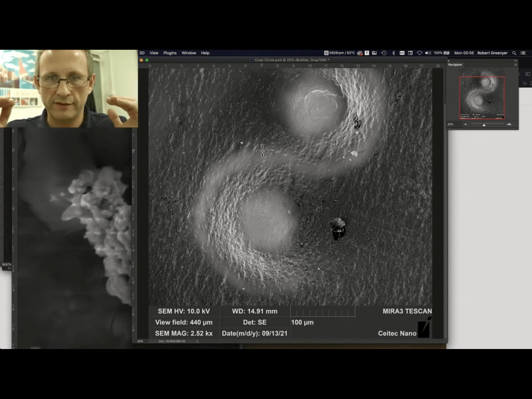Click the Wi-Fi status icon
This screenshot has height=399, width=532.
pos(419,53)
